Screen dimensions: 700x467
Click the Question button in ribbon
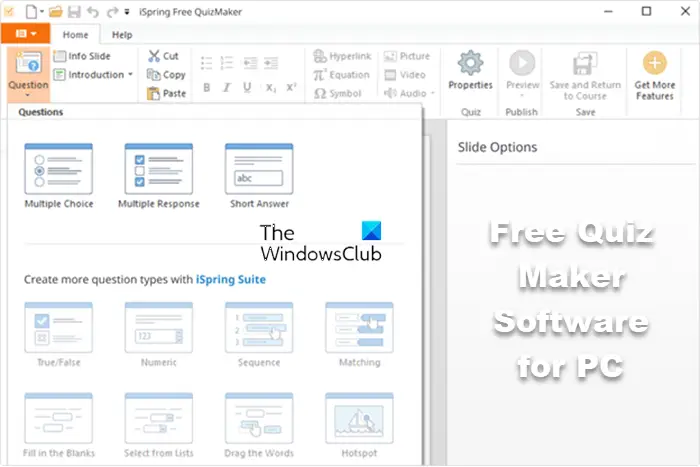pyautogui.click(x=28, y=74)
